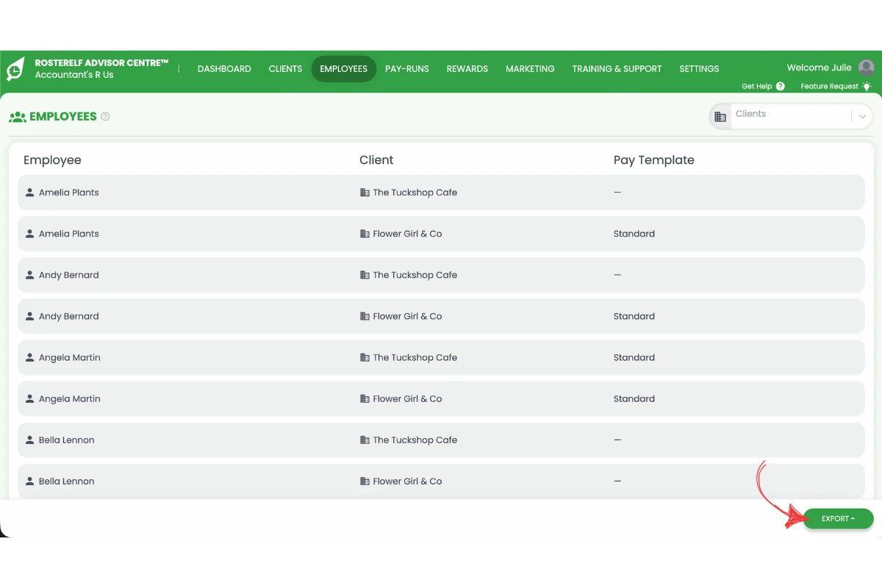Click the Feature Request link
The image size is (882, 588).
(x=829, y=86)
